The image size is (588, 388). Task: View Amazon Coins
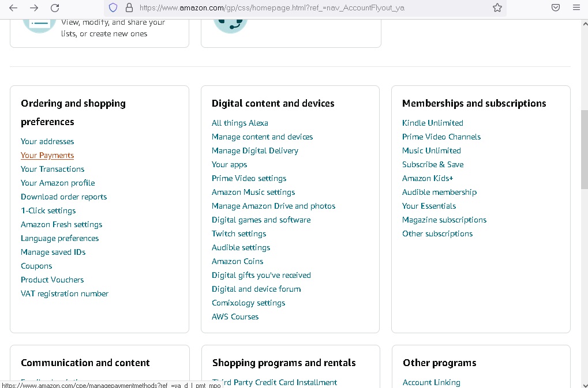pyautogui.click(x=237, y=262)
